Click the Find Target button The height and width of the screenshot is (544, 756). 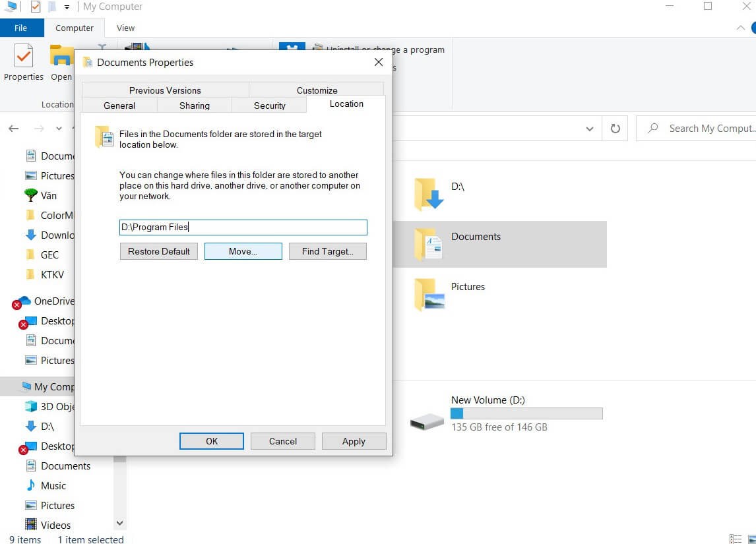tap(327, 251)
